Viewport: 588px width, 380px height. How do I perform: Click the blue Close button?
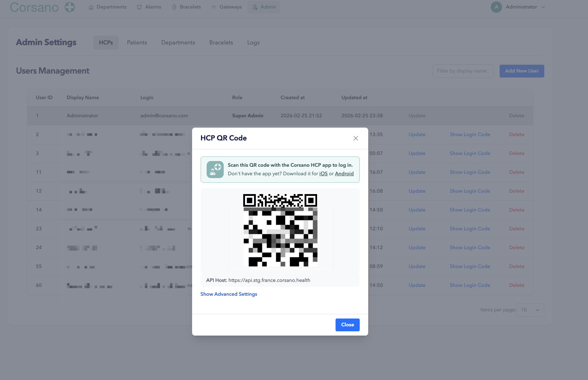click(347, 325)
